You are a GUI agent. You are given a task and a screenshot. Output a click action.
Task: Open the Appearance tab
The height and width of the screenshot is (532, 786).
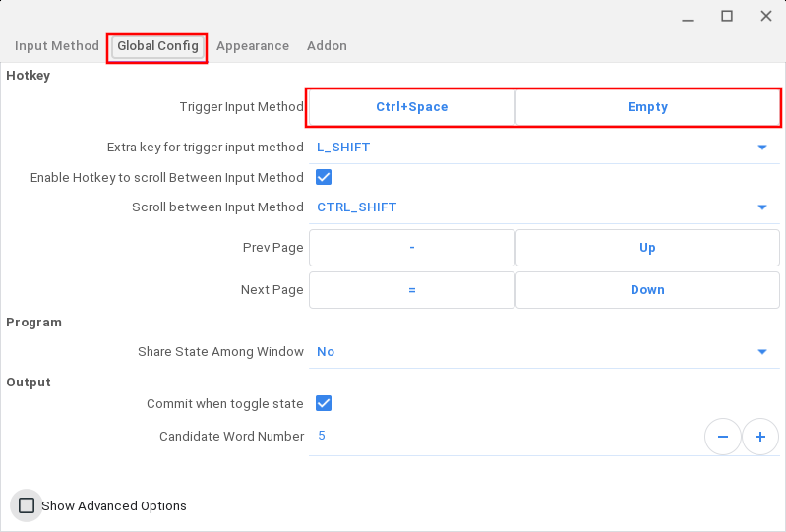[x=253, y=46]
